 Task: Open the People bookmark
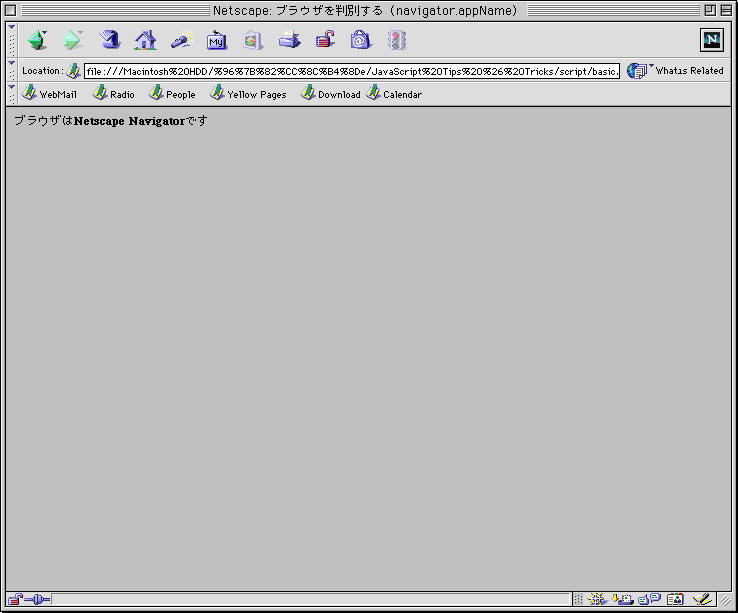pos(172,94)
